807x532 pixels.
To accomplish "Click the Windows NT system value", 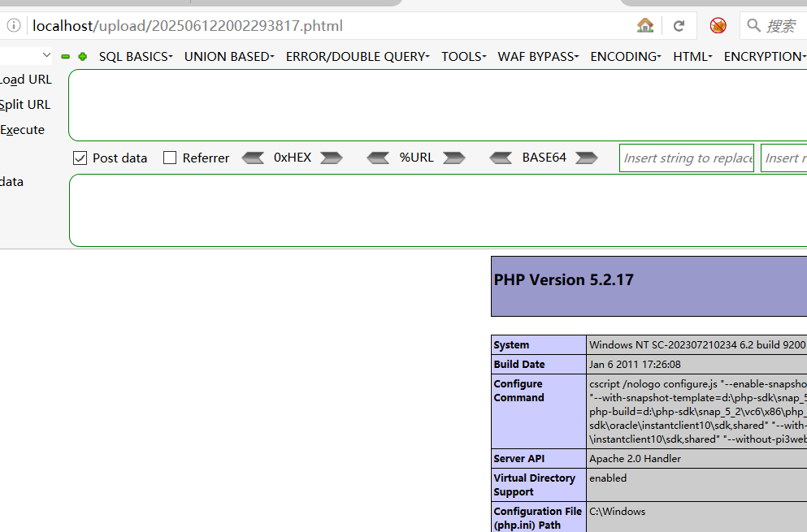I will tap(697, 344).
